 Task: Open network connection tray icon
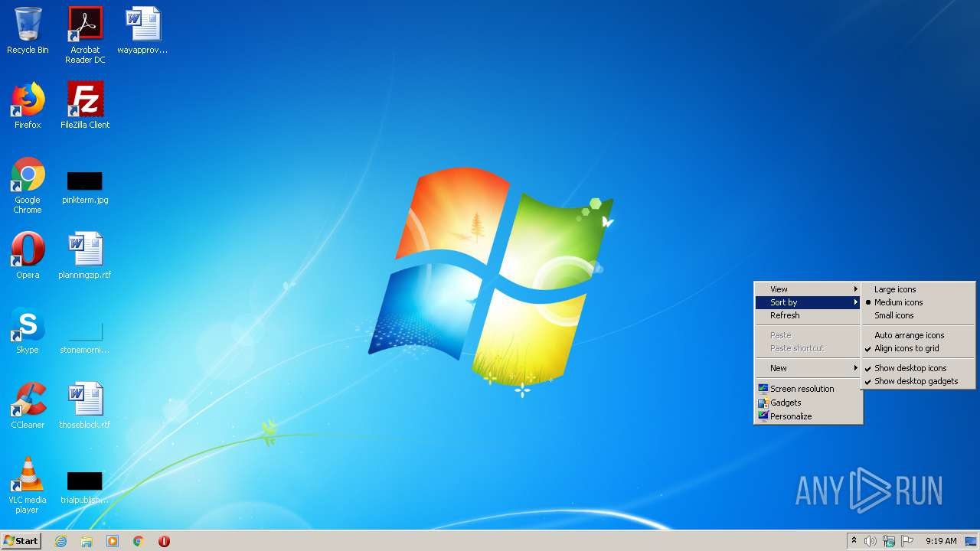889,541
